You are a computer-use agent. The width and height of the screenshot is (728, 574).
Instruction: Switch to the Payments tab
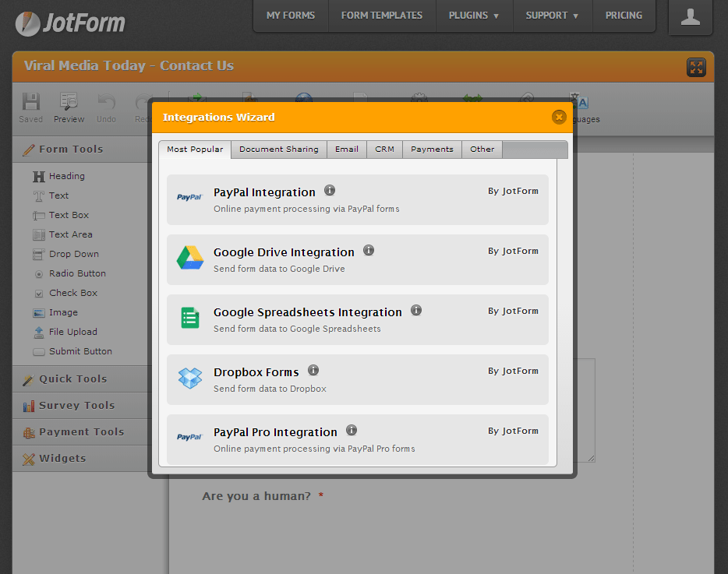click(x=432, y=150)
